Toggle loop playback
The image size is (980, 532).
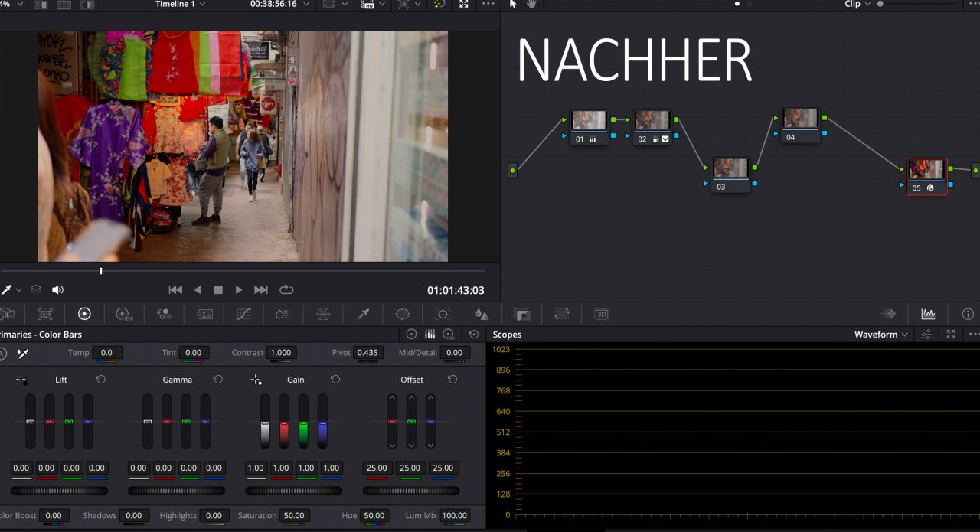pyautogui.click(x=286, y=290)
